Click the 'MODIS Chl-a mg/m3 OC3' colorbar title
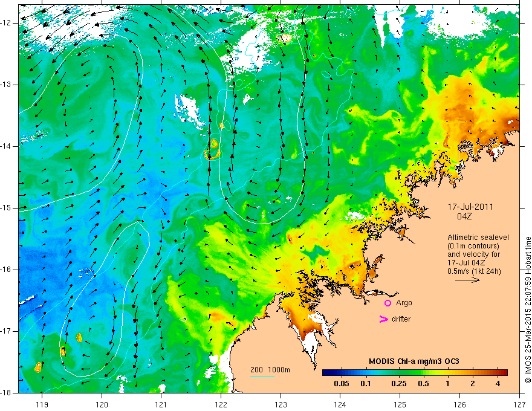532x411 pixels. [414, 361]
